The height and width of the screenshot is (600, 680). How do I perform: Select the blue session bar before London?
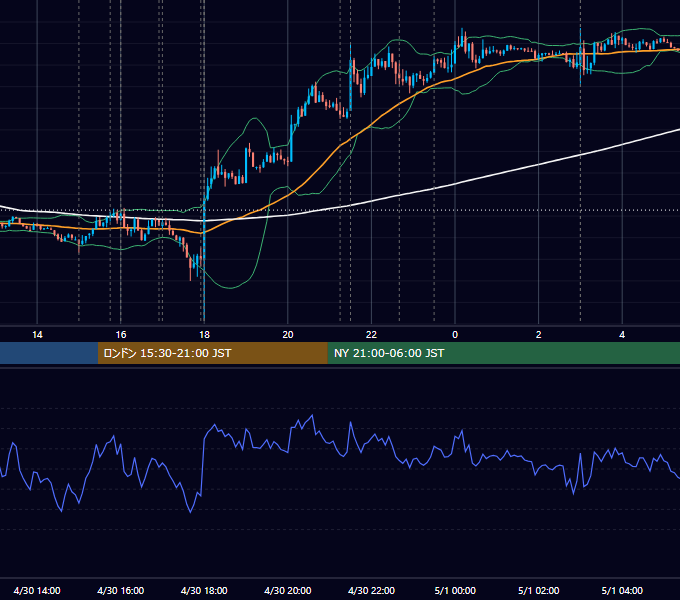49,353
